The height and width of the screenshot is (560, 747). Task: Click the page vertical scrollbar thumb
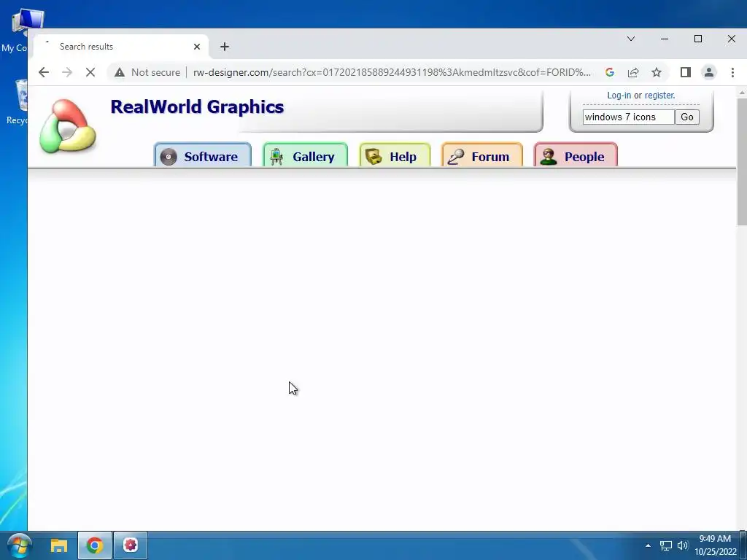pyautogui.click(x=742, y=162)
